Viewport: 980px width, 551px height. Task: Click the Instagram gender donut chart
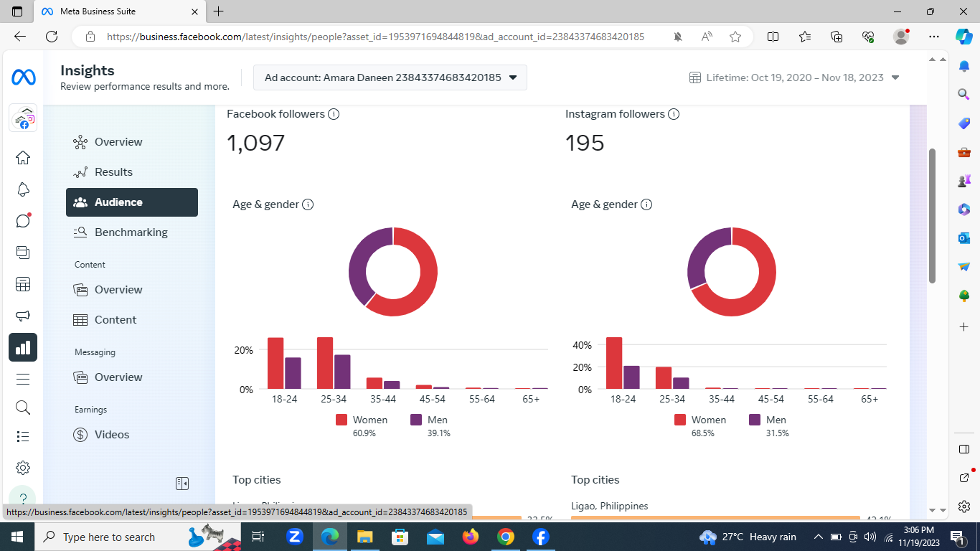point(732,272)
